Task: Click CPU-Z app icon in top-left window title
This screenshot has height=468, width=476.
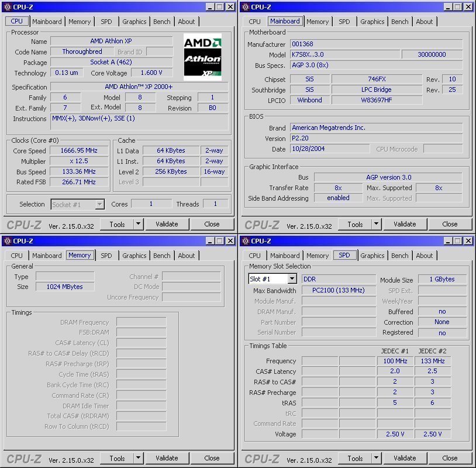Action: [x=8, y=6]
